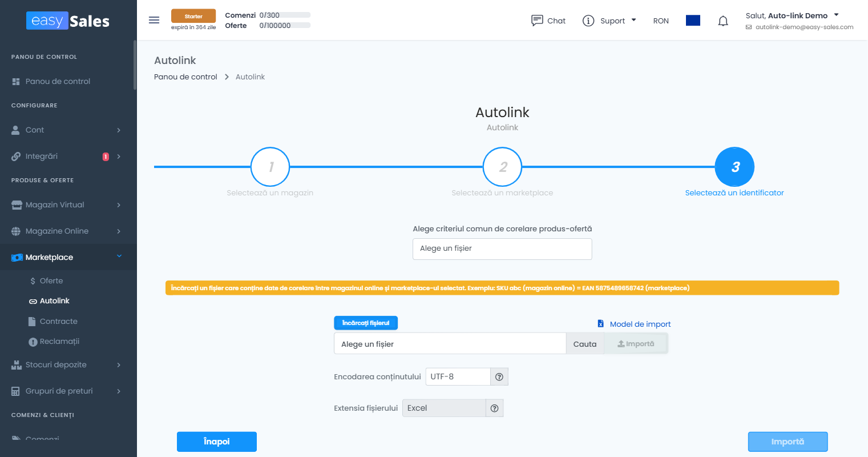The width and height of the screenshot is (868, 457).
Task: Go to step 1 Selectează un magazin
Action: 270,167
